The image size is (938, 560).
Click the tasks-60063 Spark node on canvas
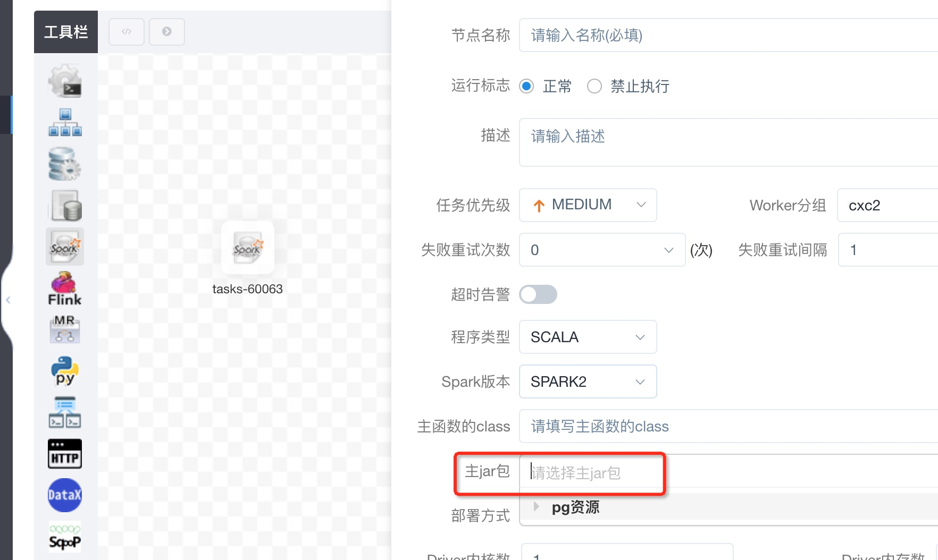(248, 248)
